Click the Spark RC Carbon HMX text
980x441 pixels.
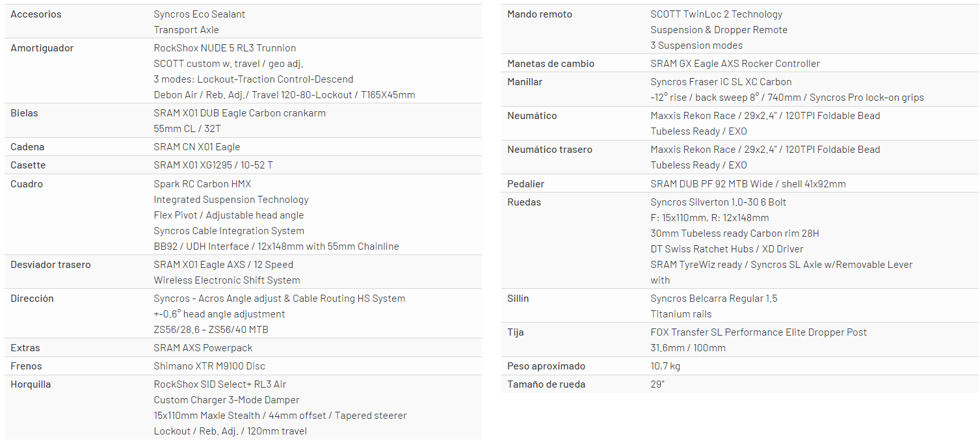point(202,184)
